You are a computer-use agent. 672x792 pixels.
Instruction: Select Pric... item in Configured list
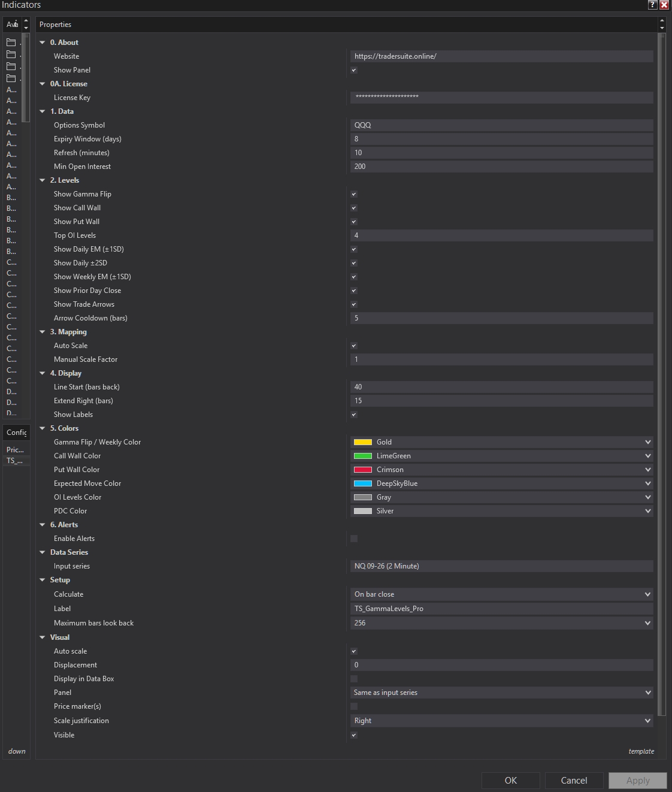15,449
